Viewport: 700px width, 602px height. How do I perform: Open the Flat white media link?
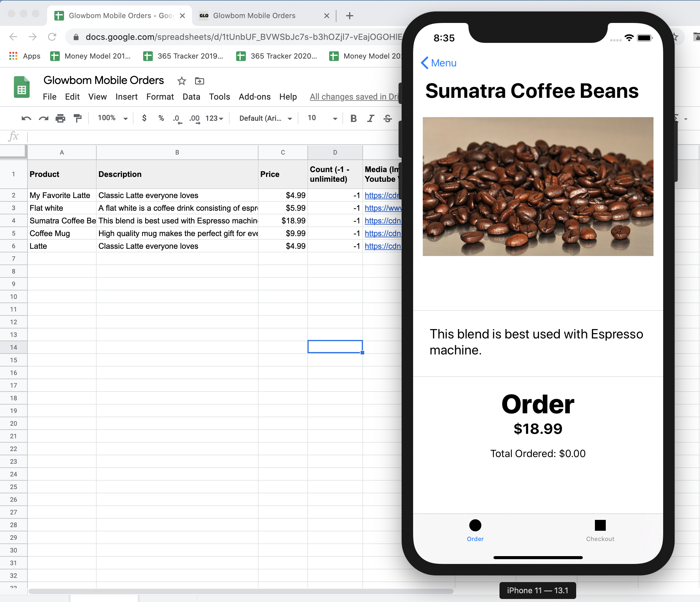click(382, 208)
